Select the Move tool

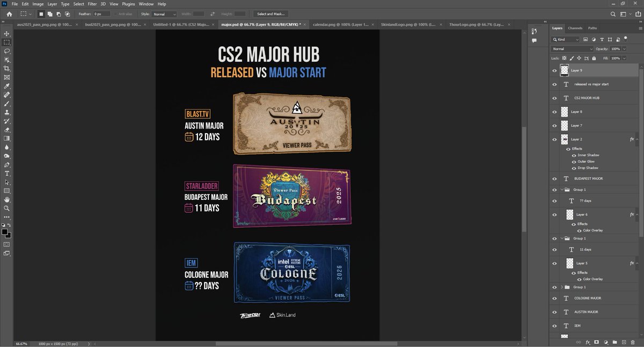[x=7, y=33]
